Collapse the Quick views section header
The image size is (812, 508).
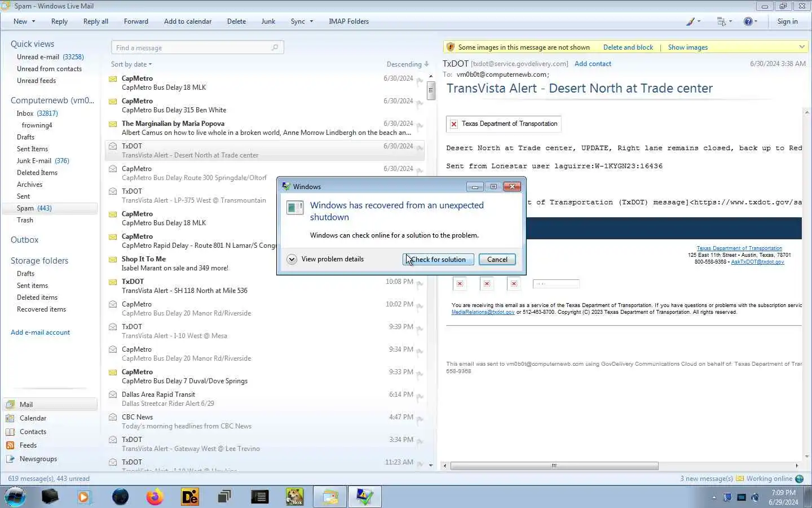click(x=32, y=44)
